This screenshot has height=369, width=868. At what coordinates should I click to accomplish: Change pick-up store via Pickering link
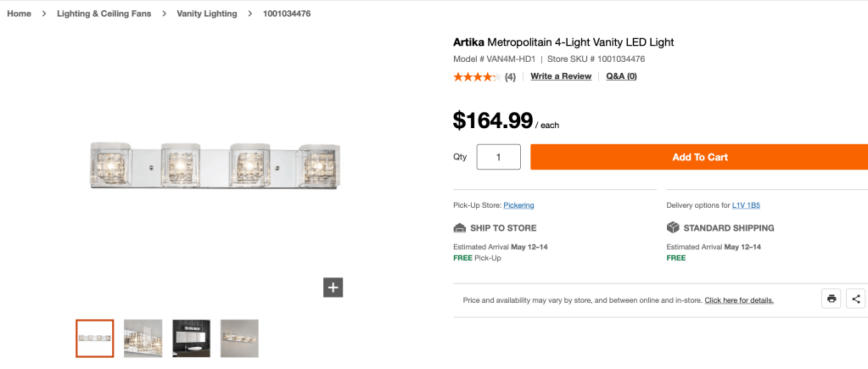pos(518,205)
